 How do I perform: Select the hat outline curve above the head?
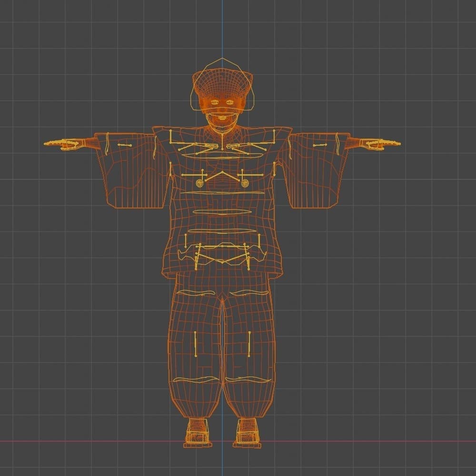click(x=222, y=85)
